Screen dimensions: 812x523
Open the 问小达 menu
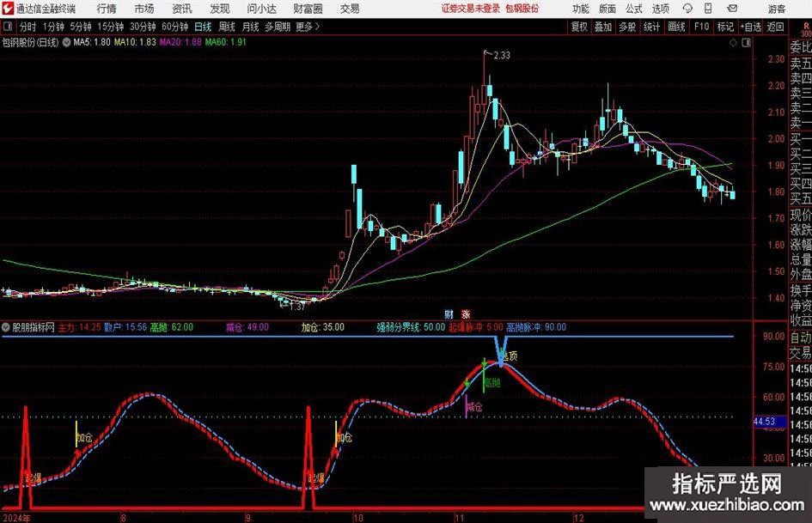(261, 9)
